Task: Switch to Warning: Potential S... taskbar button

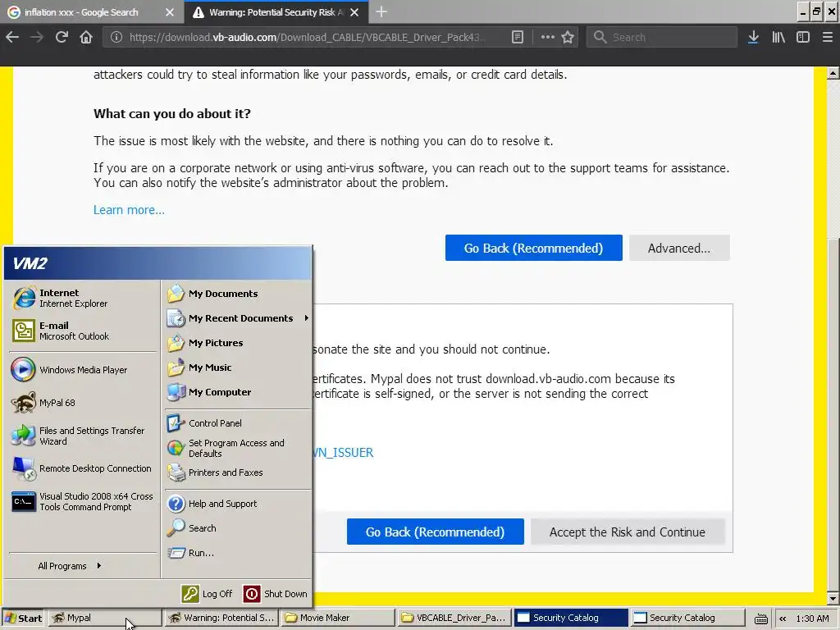Action: tap(221, 618)
